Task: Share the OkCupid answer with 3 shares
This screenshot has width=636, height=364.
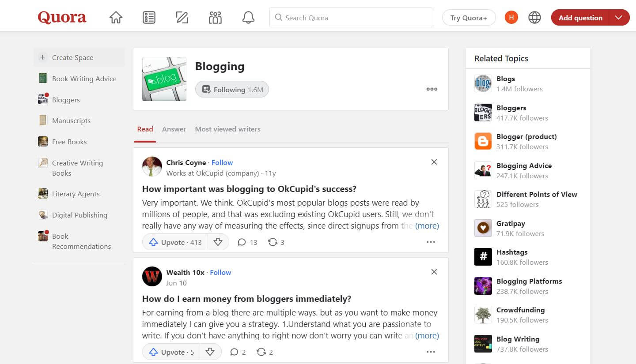Action: tap(276, 242)
